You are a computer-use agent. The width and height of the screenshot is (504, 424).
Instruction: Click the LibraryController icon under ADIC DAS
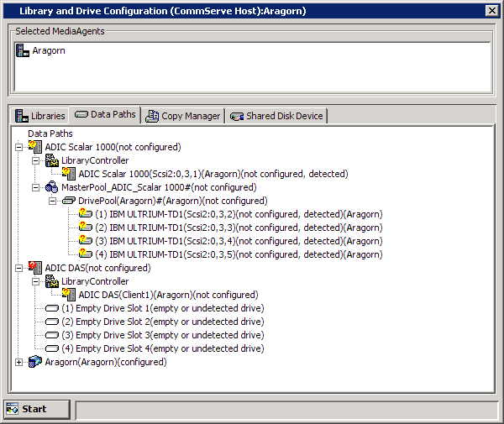point(52,281)
